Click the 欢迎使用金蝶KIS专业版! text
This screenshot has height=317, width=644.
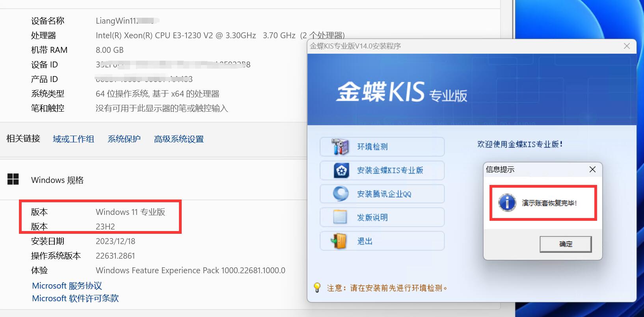coord(520,144)
